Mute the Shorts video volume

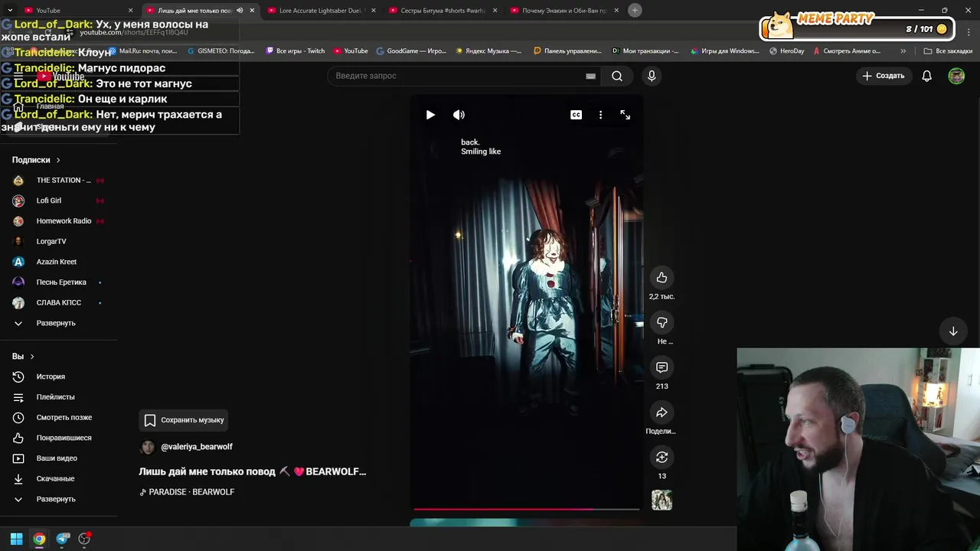(x=459, y=115)
